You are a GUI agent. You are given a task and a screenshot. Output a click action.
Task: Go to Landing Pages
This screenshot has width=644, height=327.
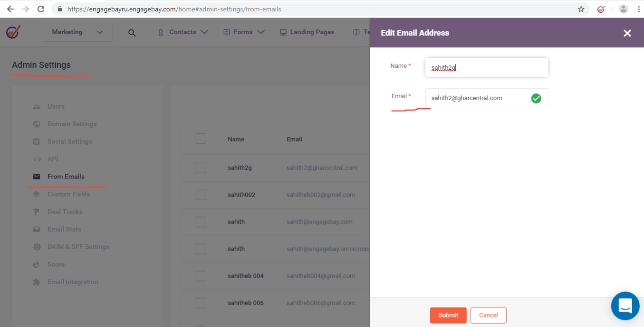click(307, 32)
